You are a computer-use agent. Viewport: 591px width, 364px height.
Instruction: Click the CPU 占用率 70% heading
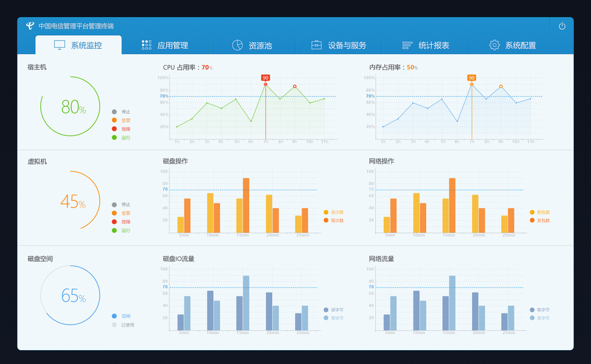[188, 67]
